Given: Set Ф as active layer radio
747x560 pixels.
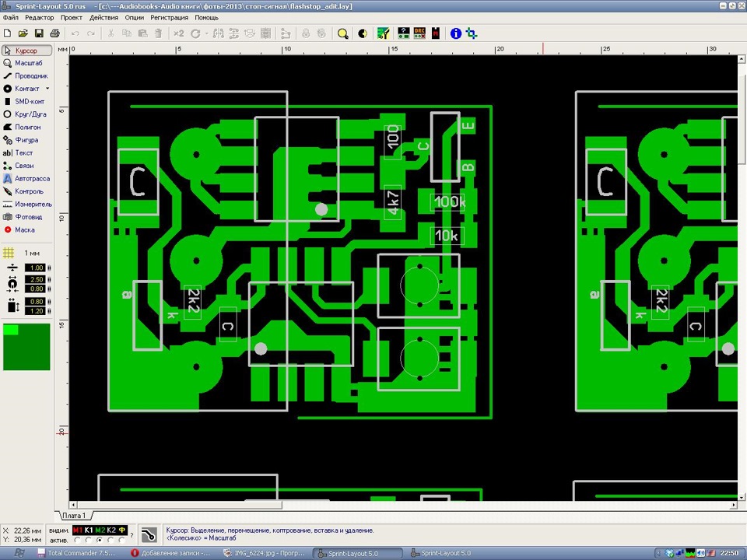Looking at the screenshot, I should [122, 541].
